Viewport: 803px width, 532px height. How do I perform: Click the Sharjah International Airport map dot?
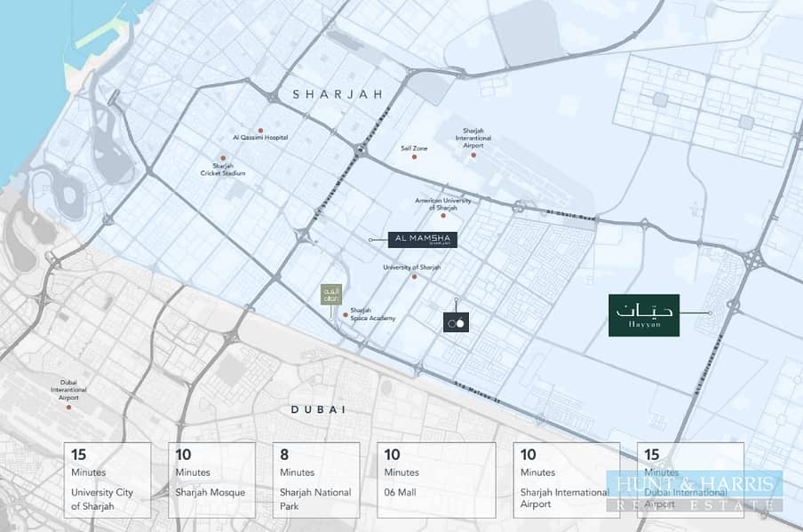pyautogui.click(x=474, y=155)
